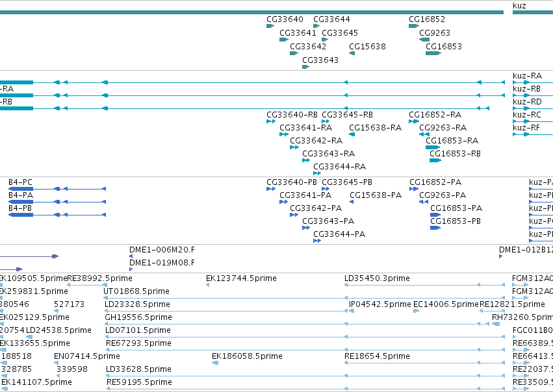The height and width of the screenshot is (392, 553).
Task: Click EST label EN07414.5prime
Action: pyautogui.click(x=87, y=356)
